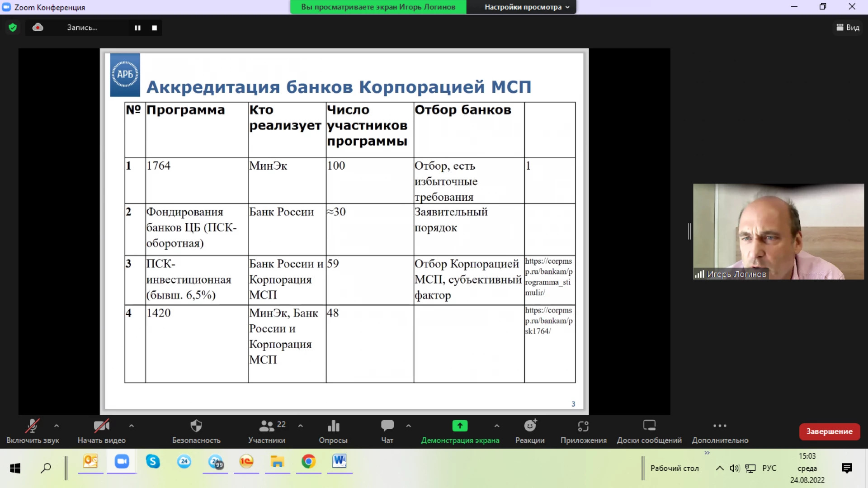The height and width of the screenshot is (488, 868).
Task: Open the clock and date flyout
Action: [807, 468]
